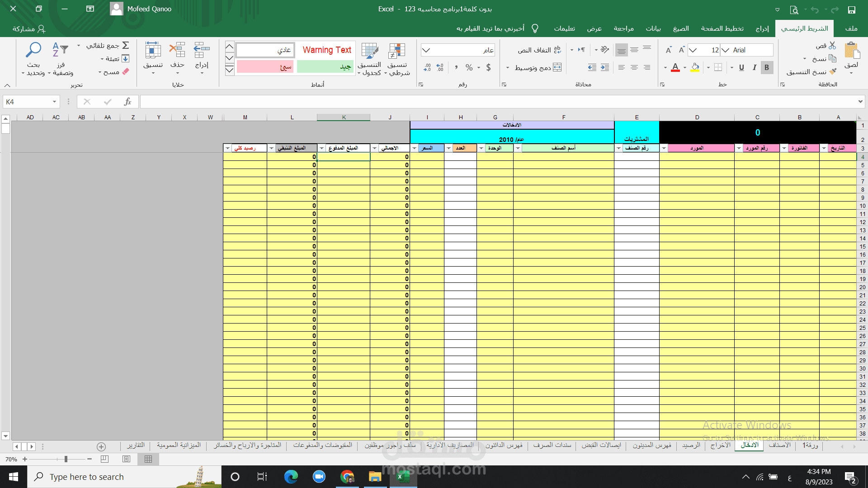The width and height of the screenshot is (868, 488).
Task: Click the مشاركة share button
Action: (x=29, y=28)
